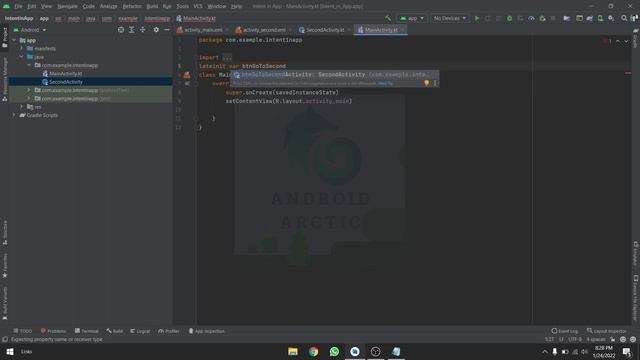The height and width of the screenshot is (360, 640).
Task: Expand com.example.intentinapp androidTest package
Action: click(x=29, y=90)
